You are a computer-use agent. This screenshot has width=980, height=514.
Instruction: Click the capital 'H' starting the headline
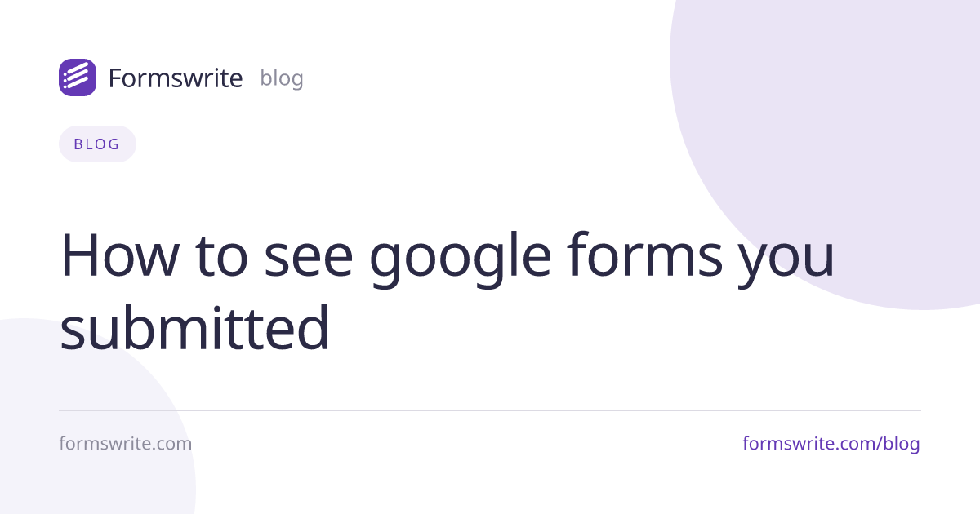pos(79,254)
